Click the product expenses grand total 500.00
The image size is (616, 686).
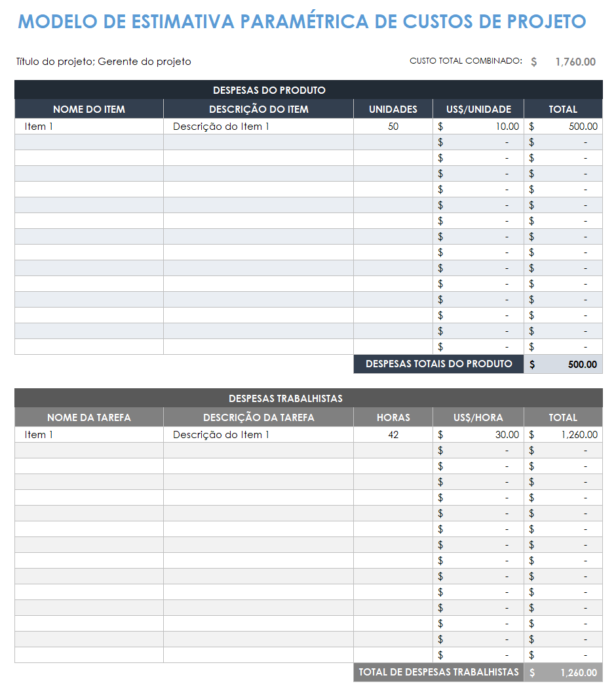pos(563,364)
